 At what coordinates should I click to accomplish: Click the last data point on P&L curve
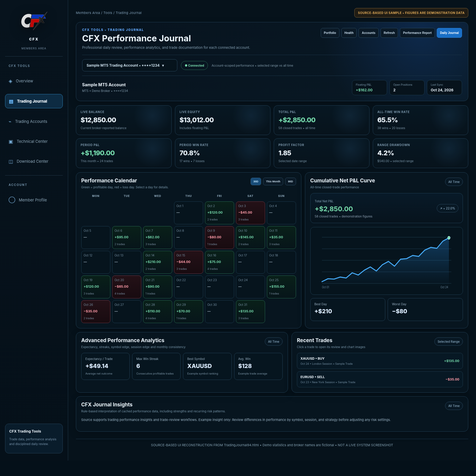click(x=449, y=238)
